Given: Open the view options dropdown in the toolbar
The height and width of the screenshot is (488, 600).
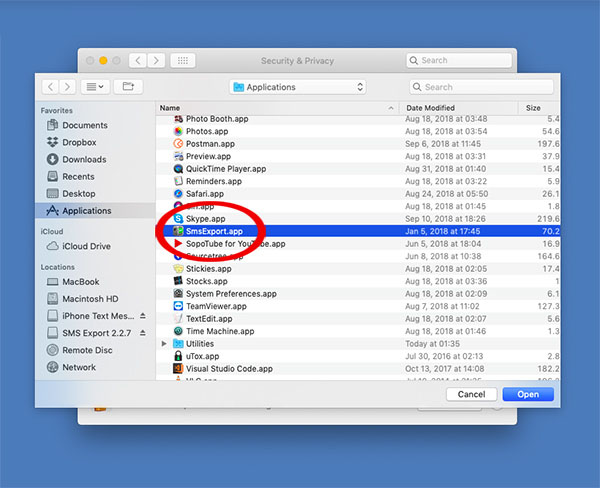Looking at the screenshot, I should (x=95, y=87).
